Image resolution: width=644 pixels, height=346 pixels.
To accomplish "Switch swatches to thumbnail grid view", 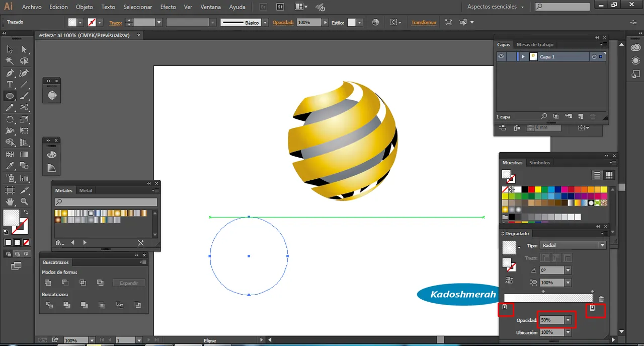I will click(x=609, y=175).
